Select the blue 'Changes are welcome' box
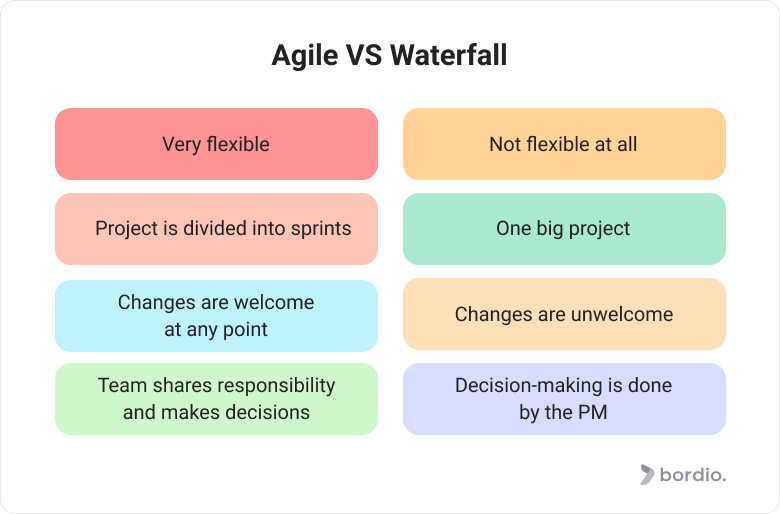This screenshot has height=514, width=780. pos(216,316)
